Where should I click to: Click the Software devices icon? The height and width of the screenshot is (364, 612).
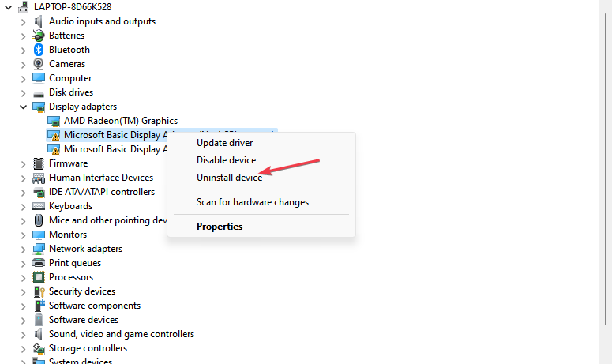(x=38, y=320)
